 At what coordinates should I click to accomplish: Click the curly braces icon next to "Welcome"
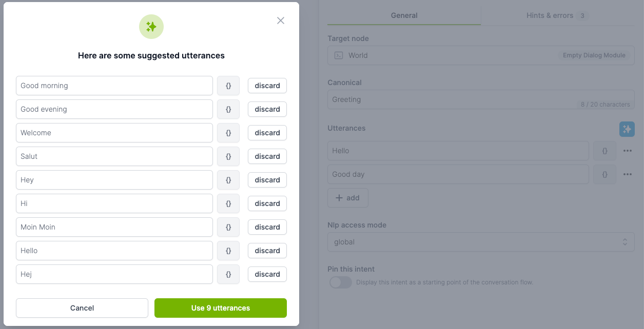point(228,133)
